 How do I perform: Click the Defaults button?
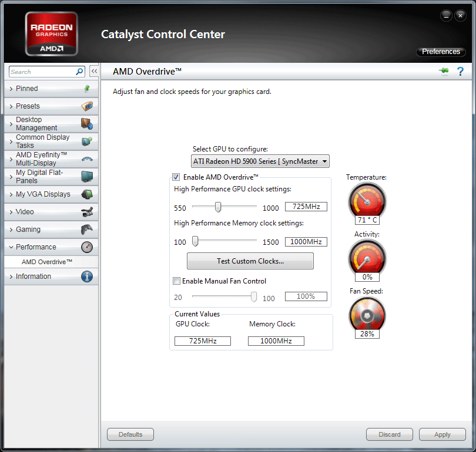coord(130,434)
